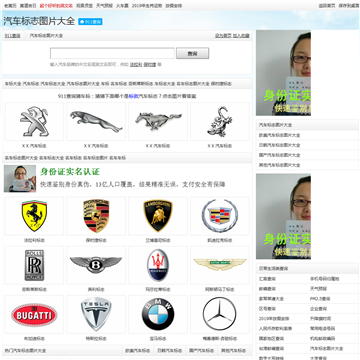
Task: Open 日韩汽车标志图片大全 in the sidebar
Action: pos(280,145)
